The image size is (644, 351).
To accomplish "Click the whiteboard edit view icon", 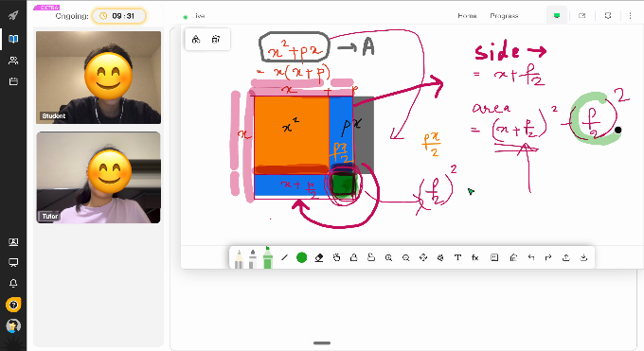I will (x=582, y=15).
